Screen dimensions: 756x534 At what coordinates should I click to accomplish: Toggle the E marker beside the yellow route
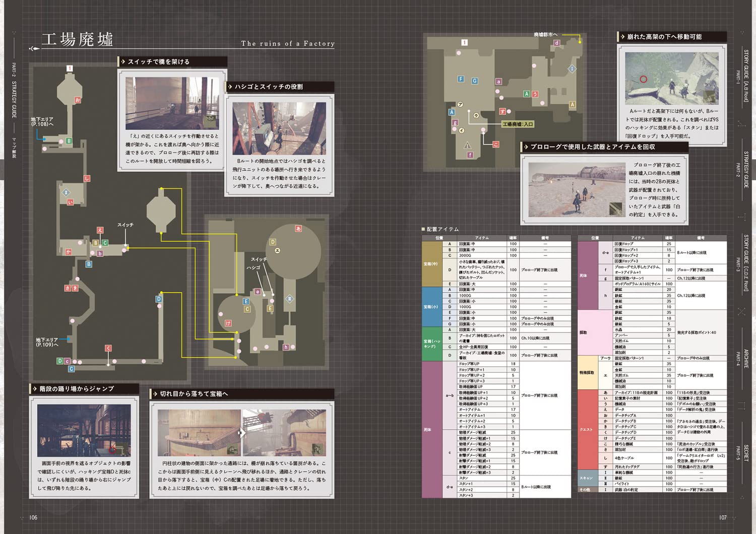246,301
